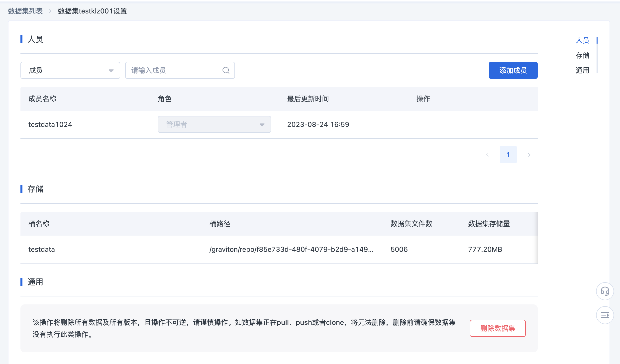Go to the next page arrow
620x364 pixels.
click(x=529, y=155)
